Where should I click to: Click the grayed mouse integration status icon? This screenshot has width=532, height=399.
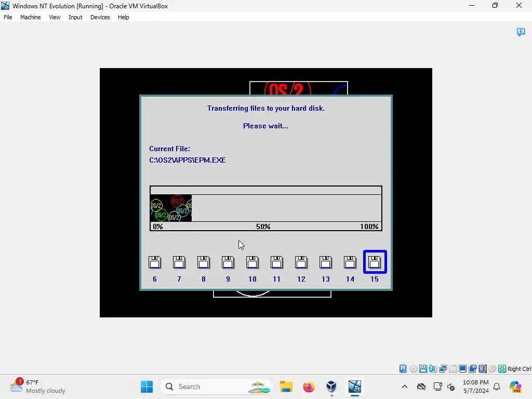[x=493, y=368]
